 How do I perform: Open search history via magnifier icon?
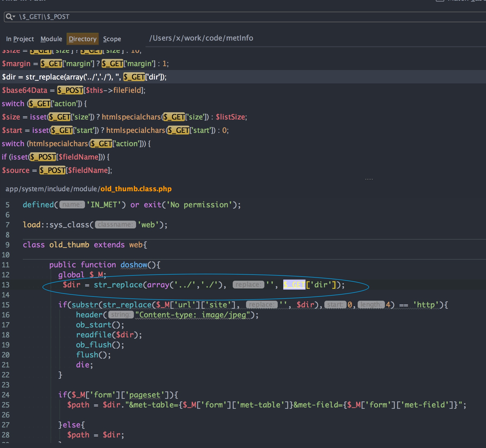pyautogui.click(x=10, y=17)
